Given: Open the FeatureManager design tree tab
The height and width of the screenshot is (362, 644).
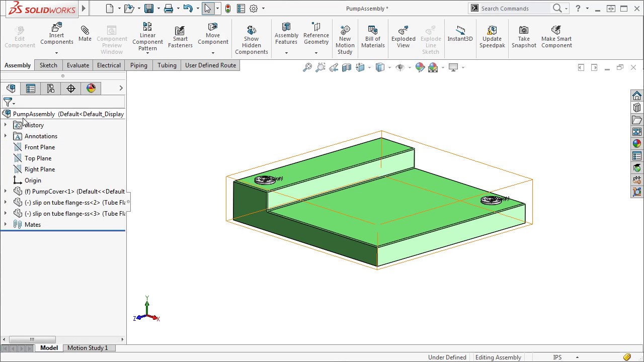Looking at the screenshot, I should click(x=11, y=88).
